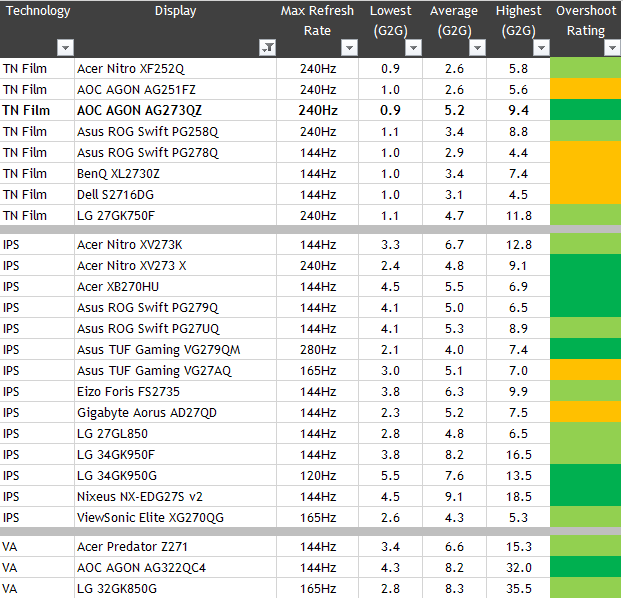Select the 9.1 average value for Nixeus

(x=453, y=496)
